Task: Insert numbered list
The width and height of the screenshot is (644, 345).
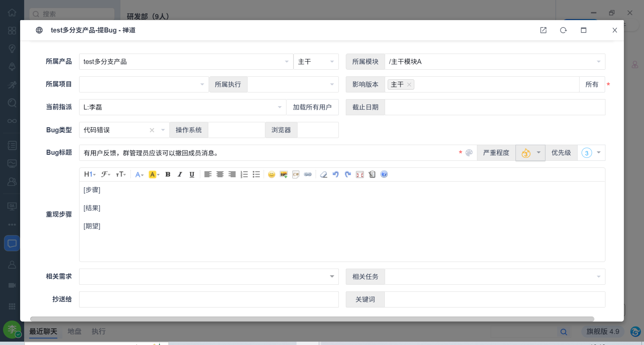Action: tap(244, 174)
